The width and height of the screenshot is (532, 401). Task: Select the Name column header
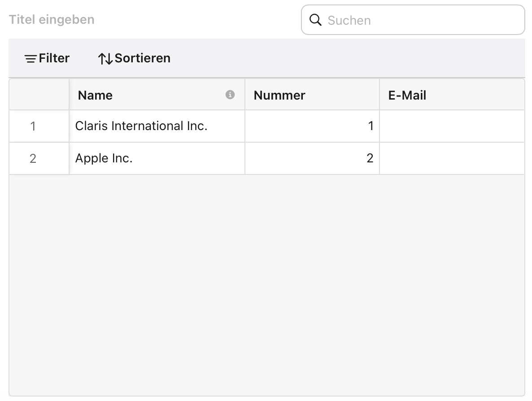click(x=148, y=95)
